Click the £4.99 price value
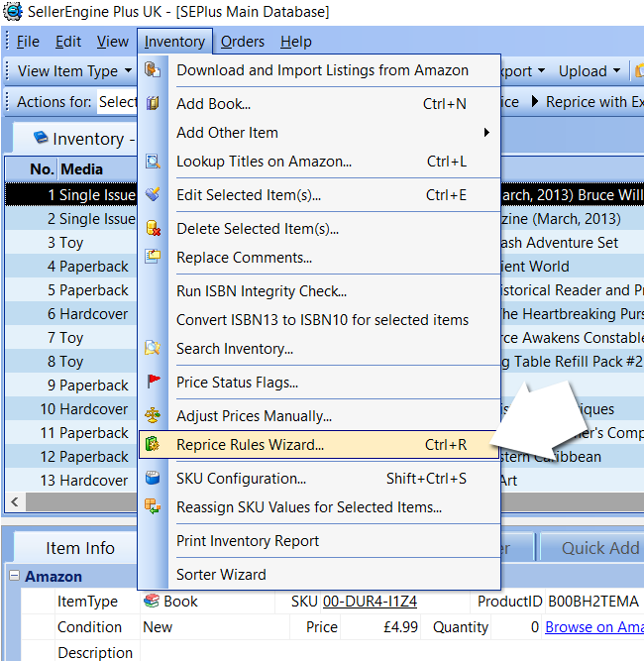 [x=400, y=627]
